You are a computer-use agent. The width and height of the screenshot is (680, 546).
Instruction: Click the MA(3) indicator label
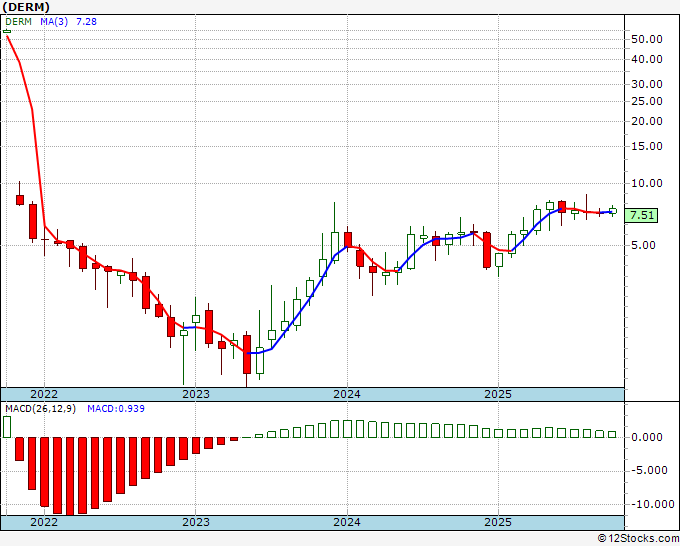(54, 22)
